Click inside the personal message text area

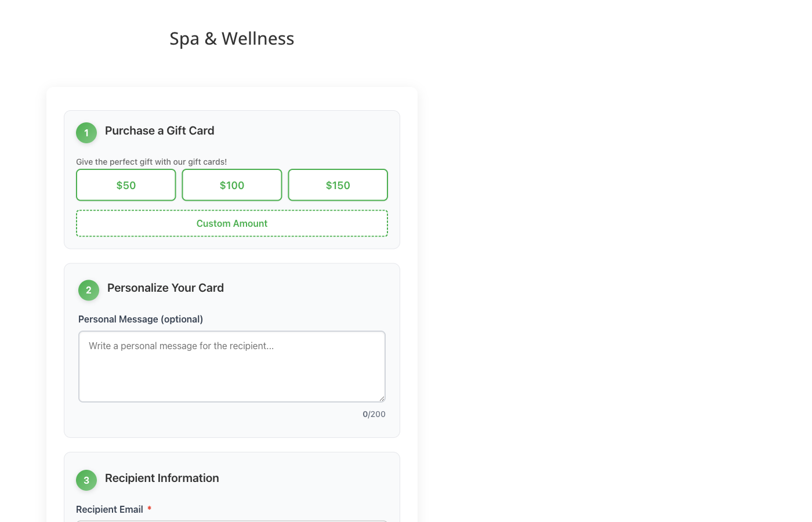(231, 365)
